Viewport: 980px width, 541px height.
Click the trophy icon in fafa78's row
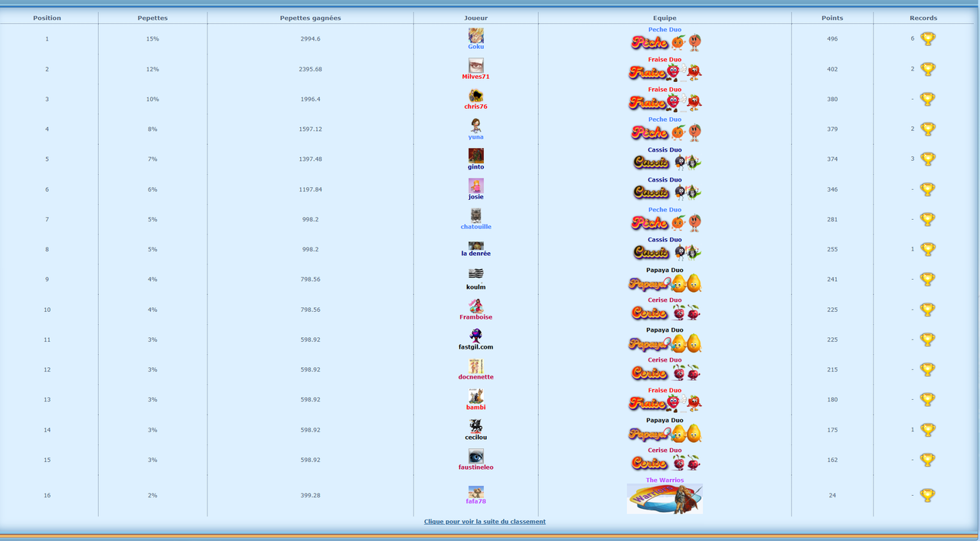927,495
